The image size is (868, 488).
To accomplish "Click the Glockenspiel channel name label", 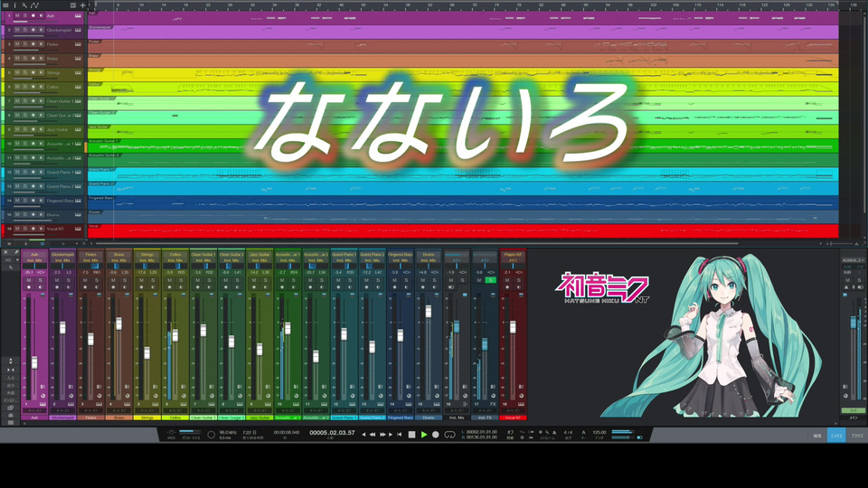I will tap(62, 418).
